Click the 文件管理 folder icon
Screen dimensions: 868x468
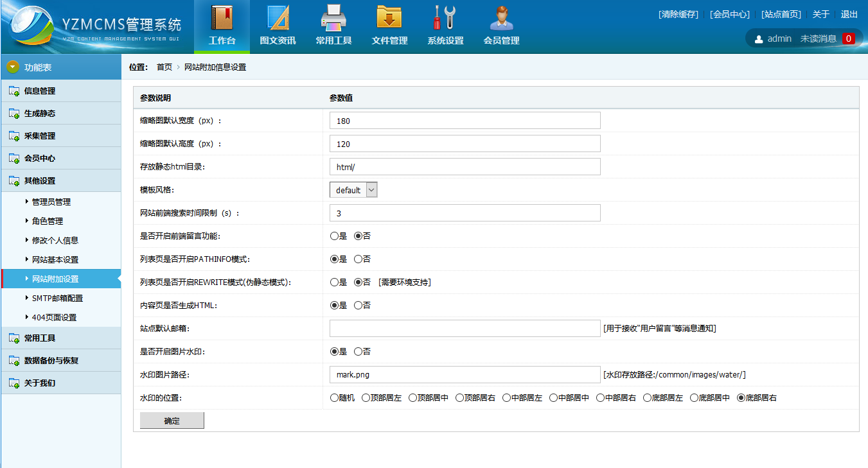389,18
